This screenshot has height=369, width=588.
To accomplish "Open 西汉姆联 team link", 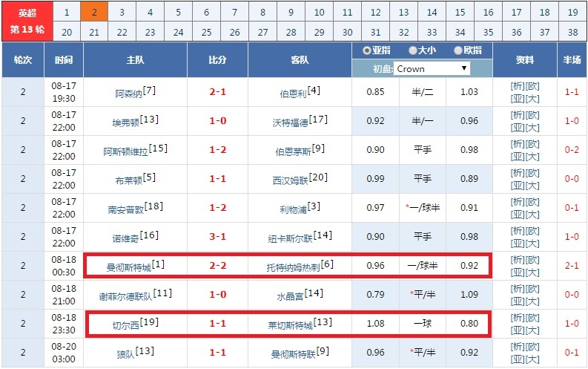I will tap(290, 180).
